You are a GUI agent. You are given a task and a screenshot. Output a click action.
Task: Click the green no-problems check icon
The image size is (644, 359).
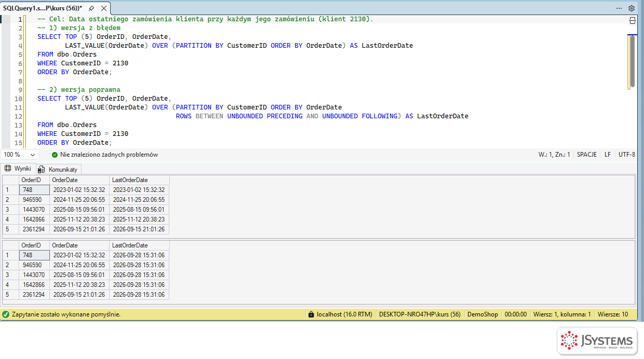[55, 155]
